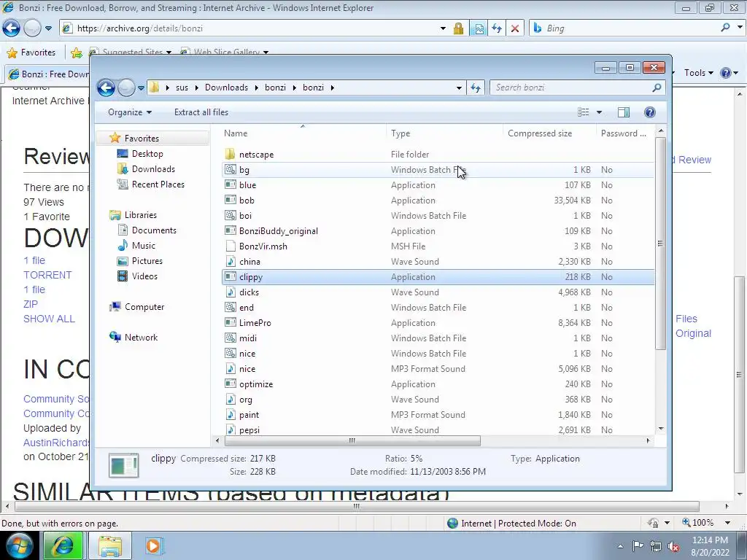Click the Explorer back arrow button
This screenshot has height=560, width=747.
tap(106, 87)
